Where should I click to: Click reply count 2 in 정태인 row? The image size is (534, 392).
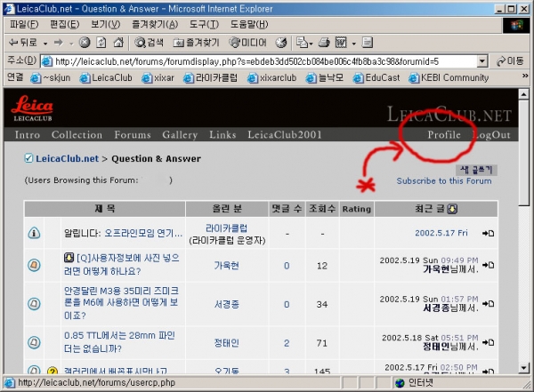pyautogui.click(x=287, y=342)
